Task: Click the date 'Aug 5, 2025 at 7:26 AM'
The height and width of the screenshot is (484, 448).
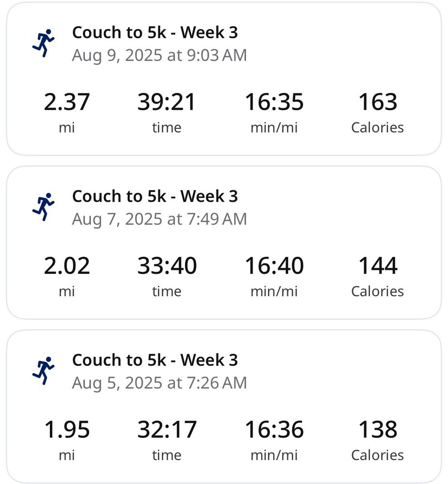Action: click(159, 383)
